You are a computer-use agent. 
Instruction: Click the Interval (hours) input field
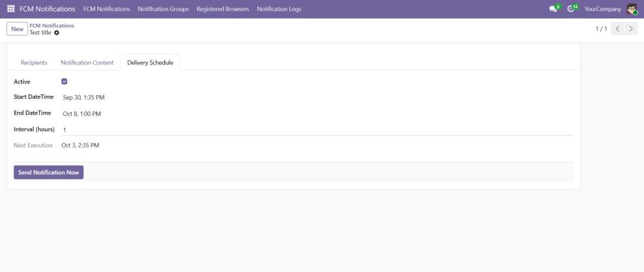point(316,130)
